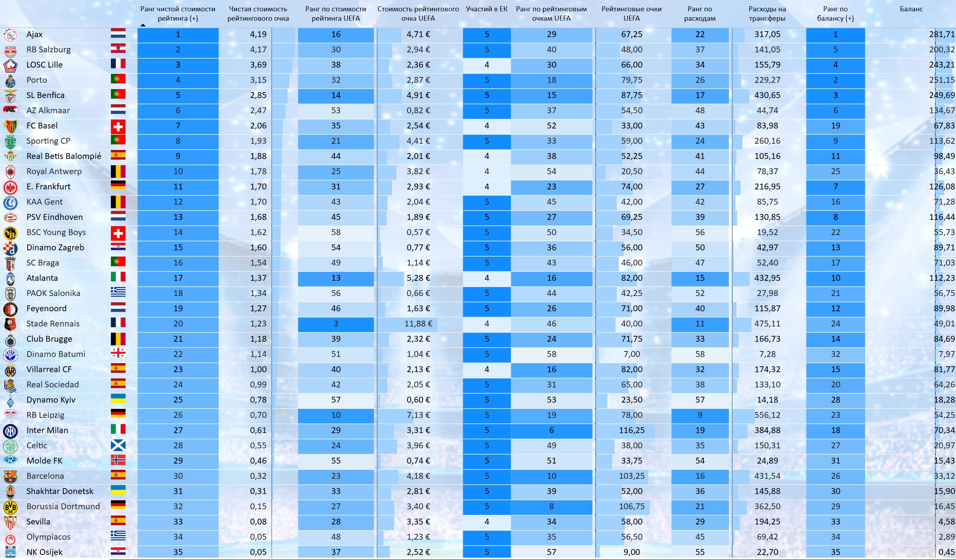This screenshot has width=956, height=560.
Task: Click Porto's '79,75' rating points
Action: pyautogui.click(x=631, y=80)
